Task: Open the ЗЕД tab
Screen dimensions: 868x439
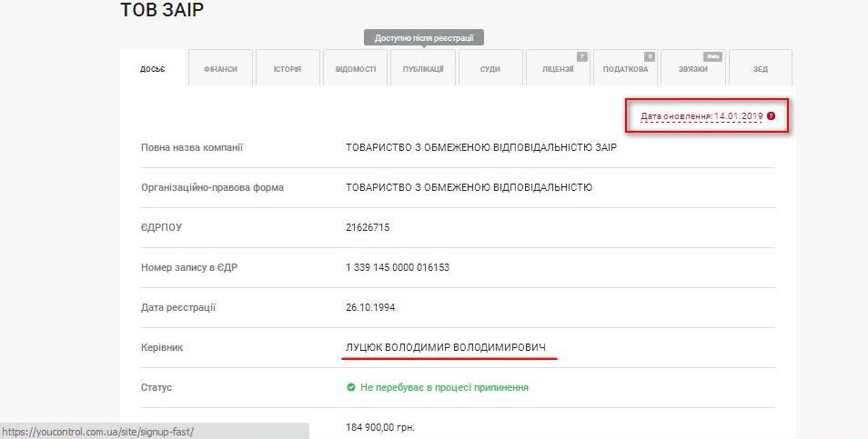Action: 760,69
